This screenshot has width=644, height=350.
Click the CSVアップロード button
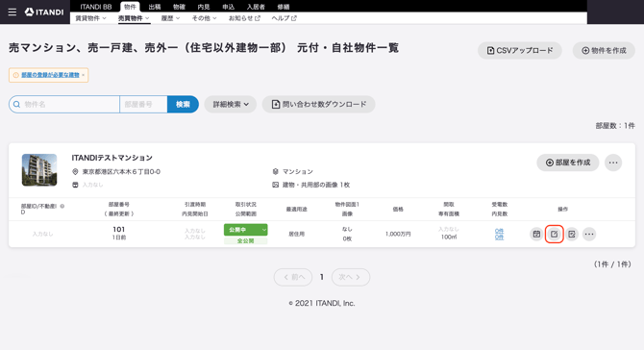pyautogui.click(x=520, y=51)
